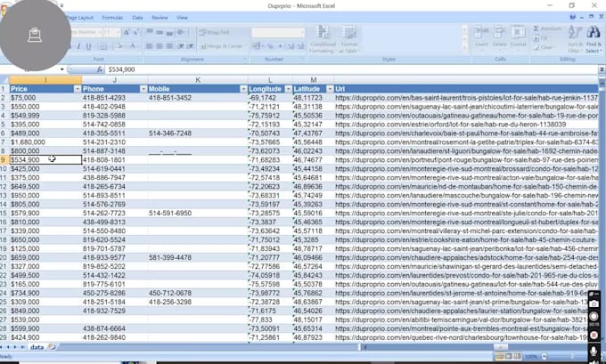Select the column K header
The image size is (606, 364).
(x=198, y=80)
